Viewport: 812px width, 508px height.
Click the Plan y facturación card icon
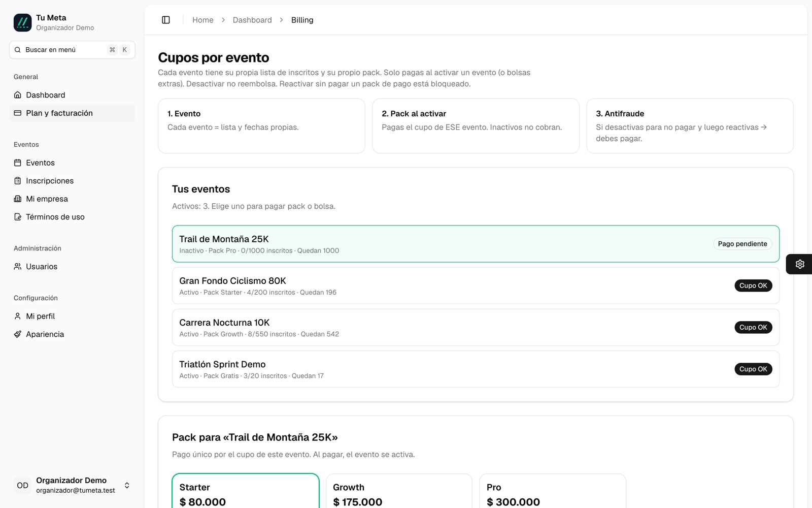tap(18, 113)
